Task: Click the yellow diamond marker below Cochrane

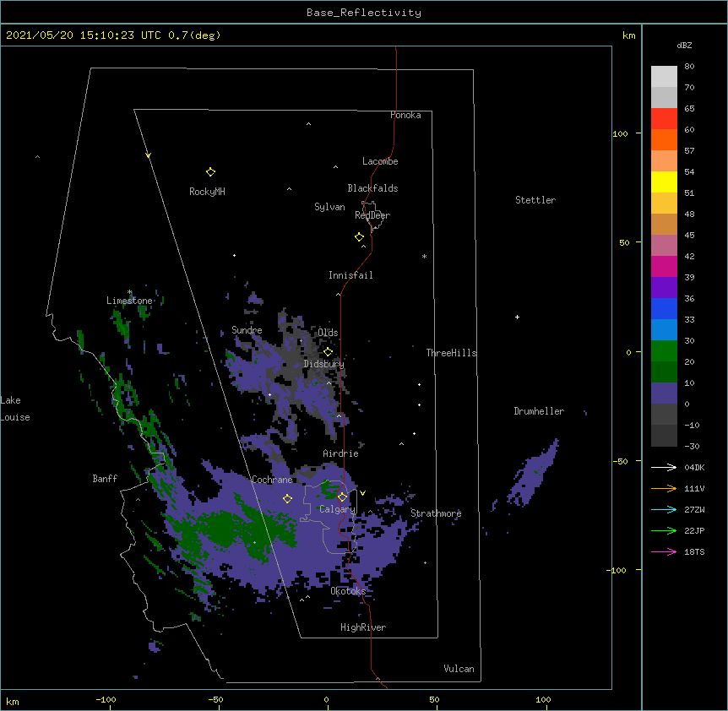Action: click(287, 499)
